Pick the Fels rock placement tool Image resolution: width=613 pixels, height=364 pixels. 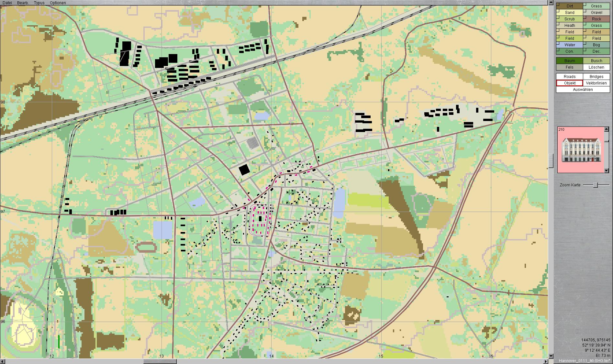(x=569, y=67)
